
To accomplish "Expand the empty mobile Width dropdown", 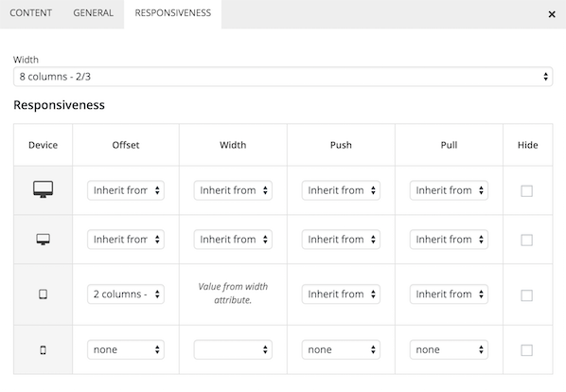I will click(x=233, y=349).
